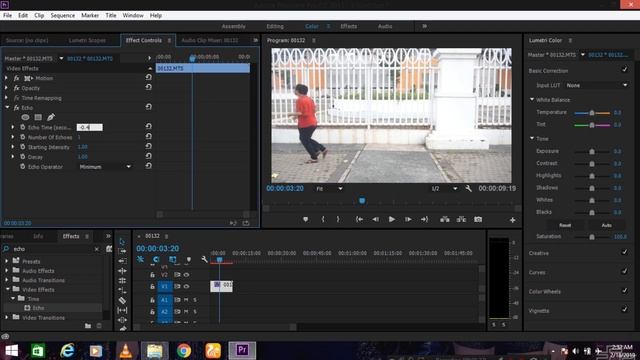Open Google Chrome from taskbar

pyautogui.click(x=184, y=351)
